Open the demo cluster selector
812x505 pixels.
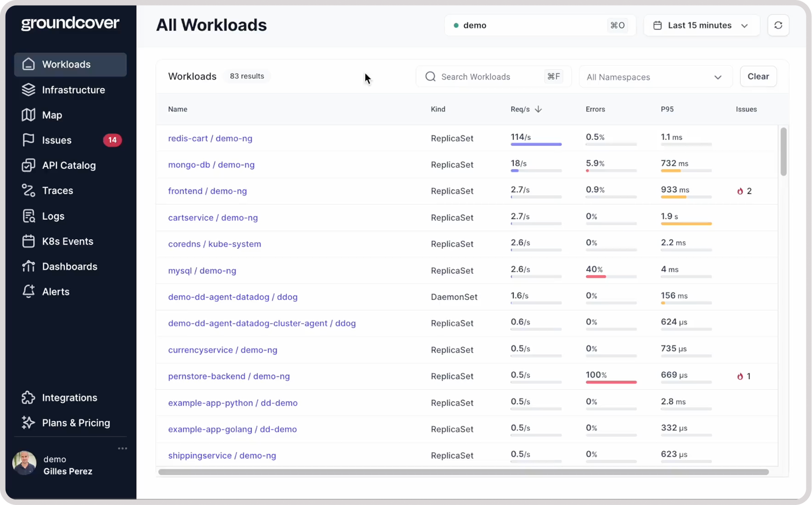coord(540,25)
